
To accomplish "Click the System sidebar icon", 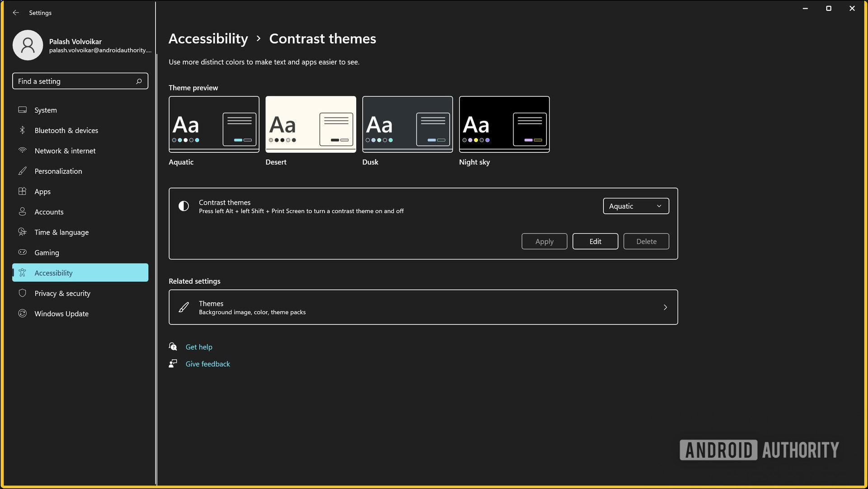I will (21, 109).
